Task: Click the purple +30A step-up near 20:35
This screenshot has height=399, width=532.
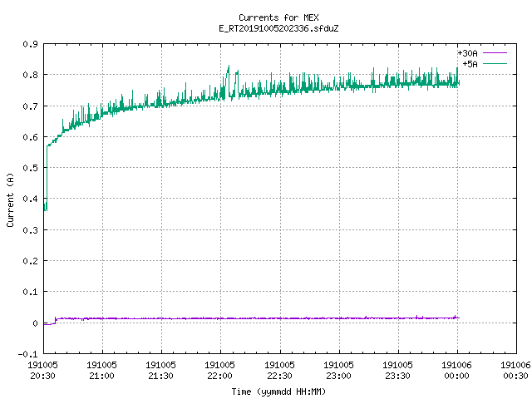Action: tap(56, 320)
